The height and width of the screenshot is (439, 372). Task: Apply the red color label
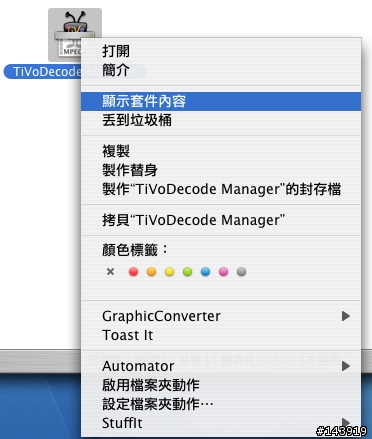133,272
